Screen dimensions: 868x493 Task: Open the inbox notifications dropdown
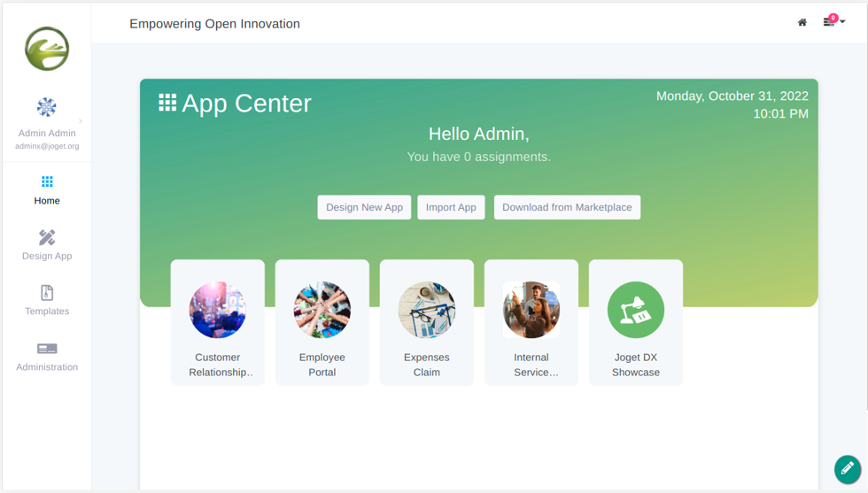pyautogui.click(x=833, y=21)
